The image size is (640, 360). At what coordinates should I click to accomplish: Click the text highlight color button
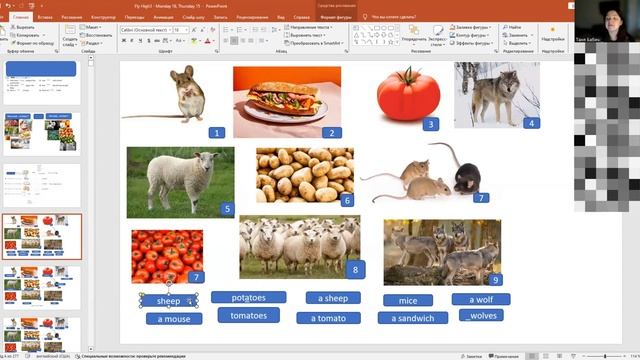(195, 41)
